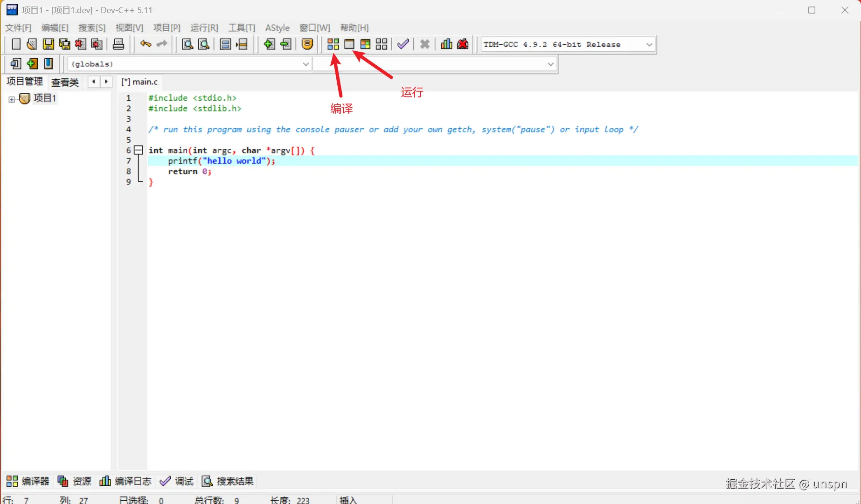The height and width of the screenshot is (504, 861).
Task: Redo the last undone edit
Action: [x=162, y=44]
